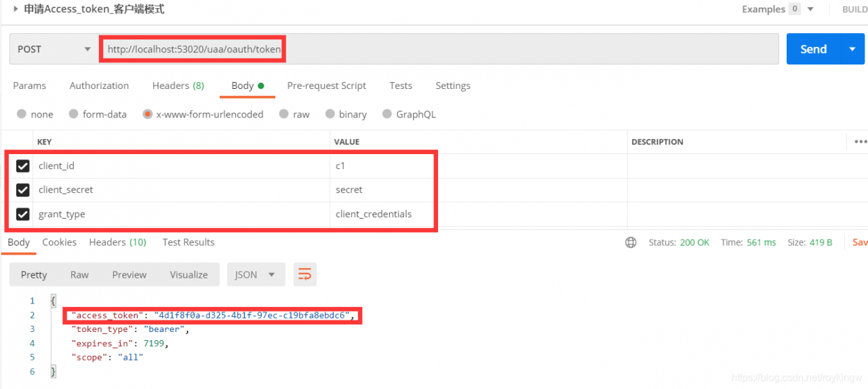Image resolution: width=868 pixels, height=389 pixels.
Task: Open the Authorization tab
Action: (x=99, y=86)
